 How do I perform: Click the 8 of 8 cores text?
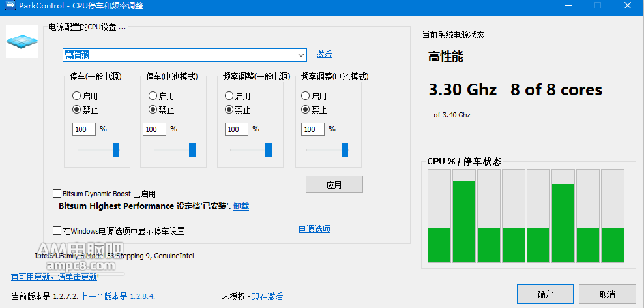tap(557, 89)
